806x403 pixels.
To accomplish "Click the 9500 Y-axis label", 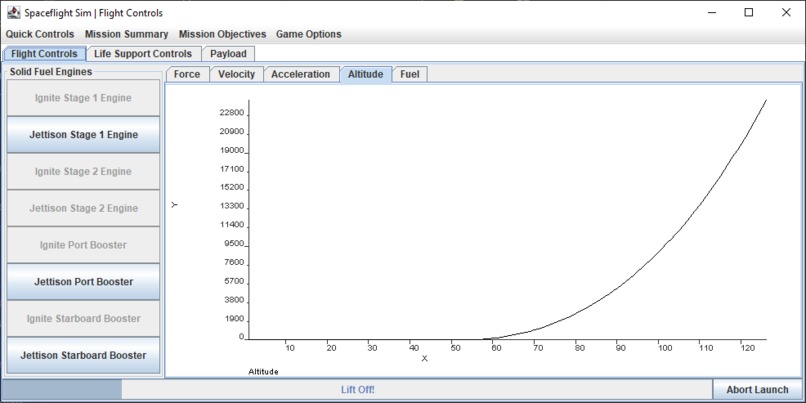I will 234,244.
